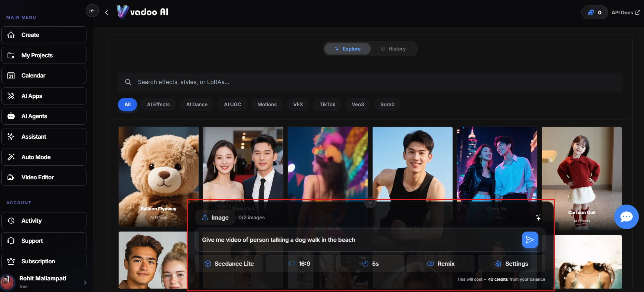Filter by Motions
Viewport: 644px width, 292px height.
point(267,105)
